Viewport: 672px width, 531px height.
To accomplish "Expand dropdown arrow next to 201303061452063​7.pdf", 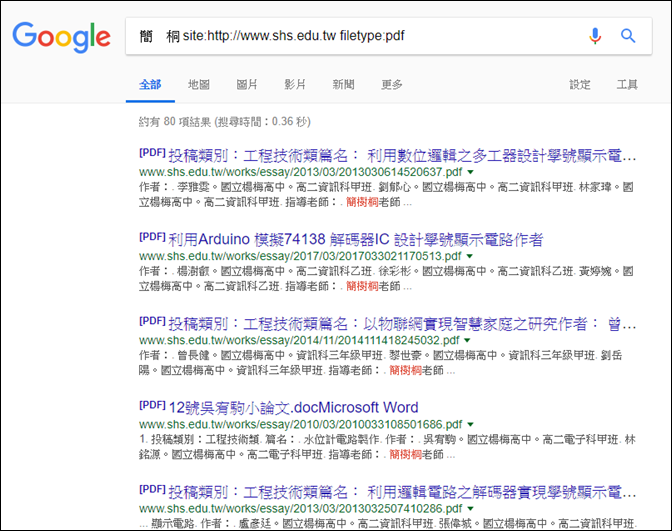I will click(471, 172).
